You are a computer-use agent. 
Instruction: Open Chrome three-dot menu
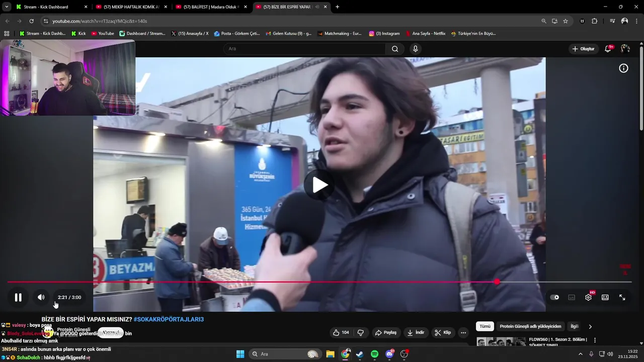[636, 21]
